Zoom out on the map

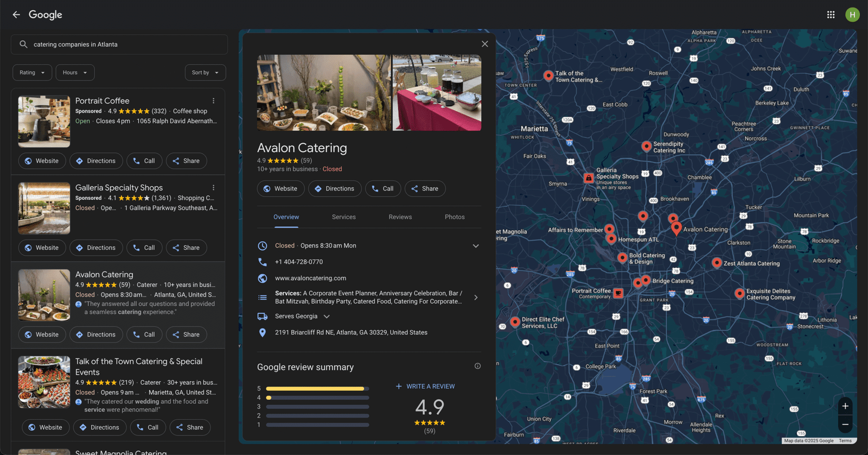click(845, 424)
